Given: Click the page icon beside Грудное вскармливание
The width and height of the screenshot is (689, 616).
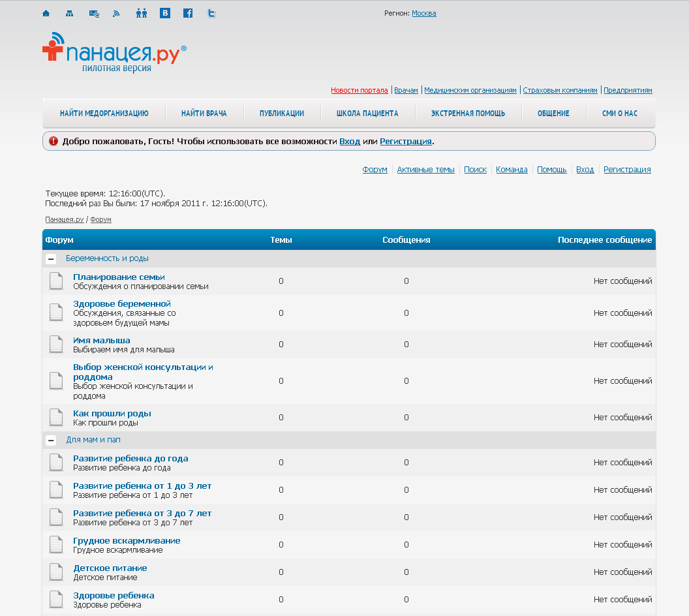Looking at the screenshot, I should click(56, 545).
